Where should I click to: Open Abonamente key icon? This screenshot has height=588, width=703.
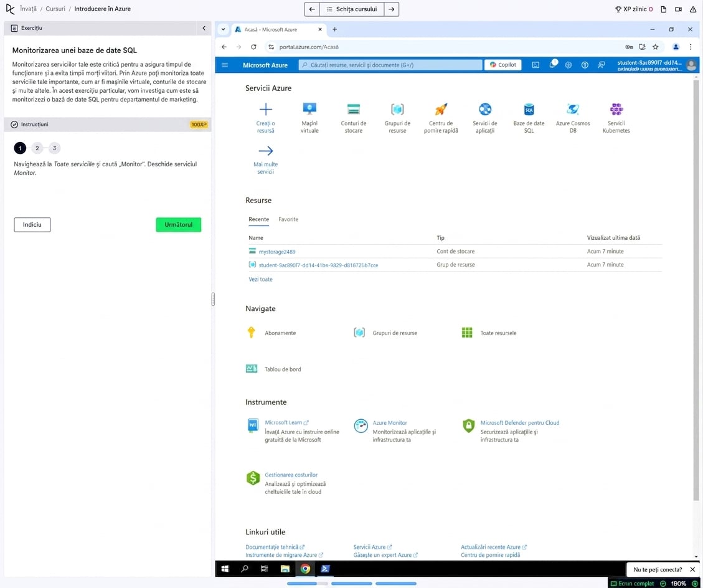pyautogui.click(x=251, y=333)
